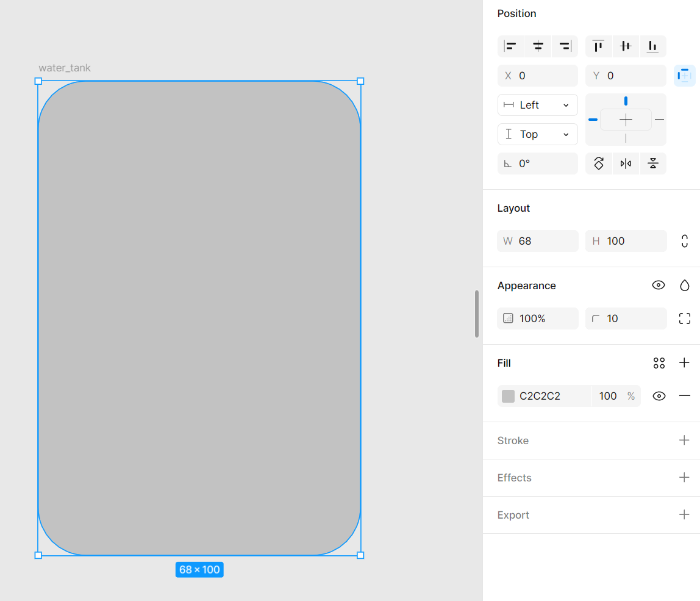Toggle lock aspect ratio for dimensions
Screen dimensions: 700x601
(x=685, y=241)
